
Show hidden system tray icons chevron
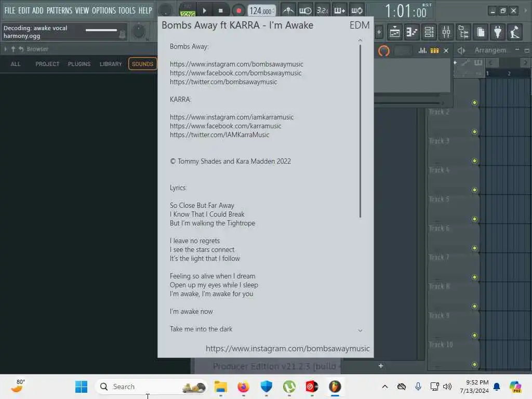tap(385, 387)
